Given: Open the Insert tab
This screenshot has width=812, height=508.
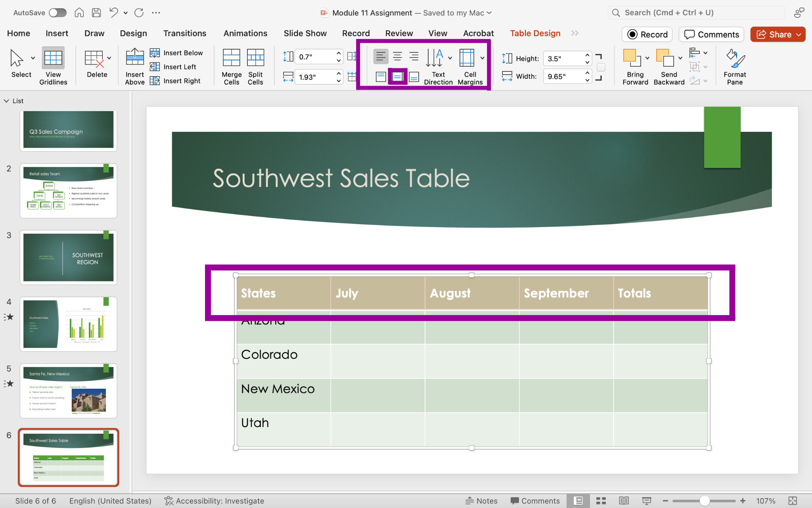Looking at the screenshot, I should coord(57,33).
